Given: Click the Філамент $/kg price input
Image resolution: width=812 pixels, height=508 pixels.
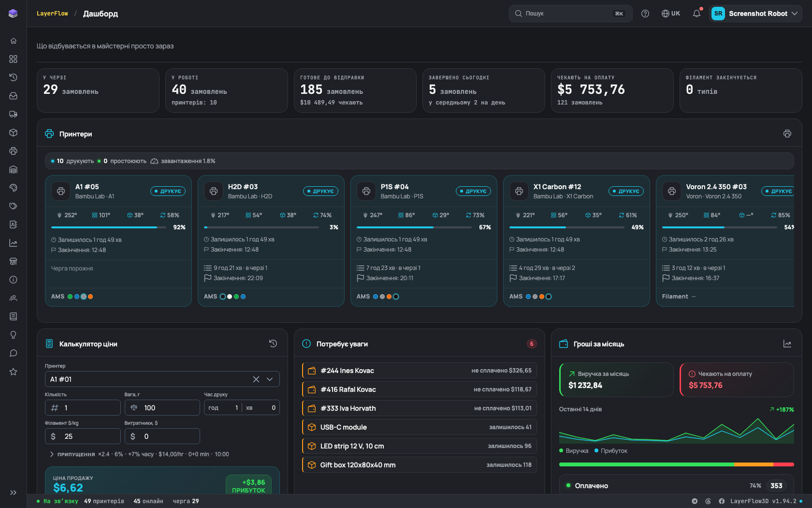Looking at the screenshot, I should (x=83, y=436).
